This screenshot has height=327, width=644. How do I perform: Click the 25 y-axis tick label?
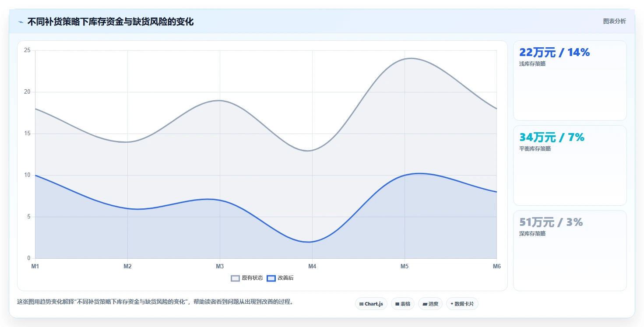tap(27, 50)
